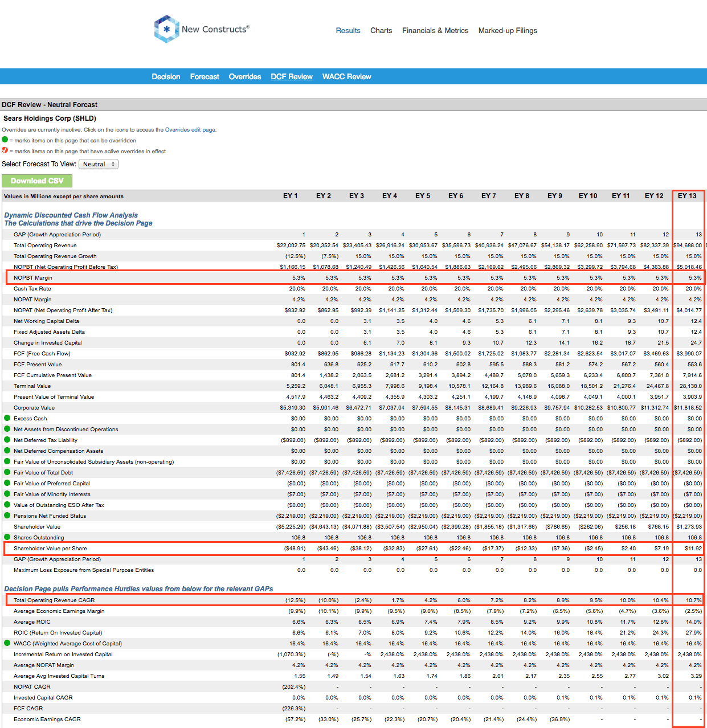Viewport: 707px width, 728px height.
Task: Click the $11.92 Shareholder Value per Share cell
Action: (693, 549)
